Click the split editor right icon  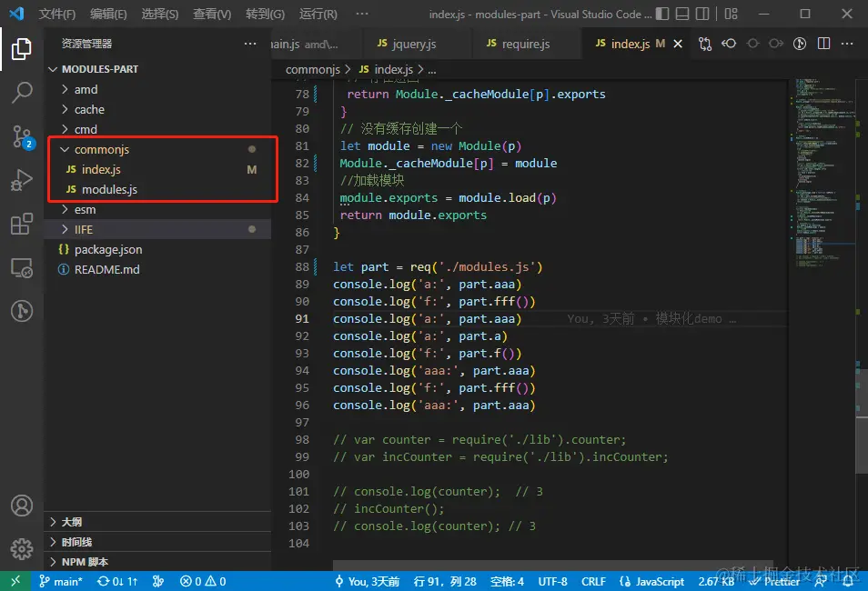point(823,43)
